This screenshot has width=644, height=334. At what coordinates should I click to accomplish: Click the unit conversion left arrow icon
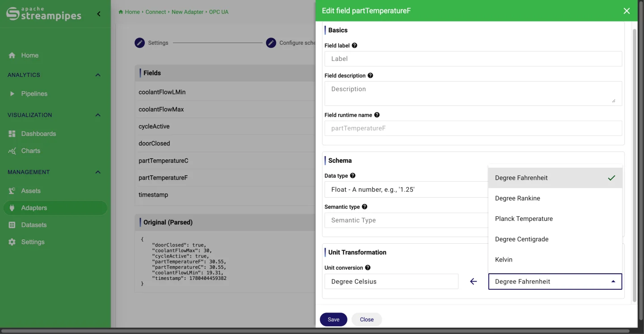coord(474,282)
